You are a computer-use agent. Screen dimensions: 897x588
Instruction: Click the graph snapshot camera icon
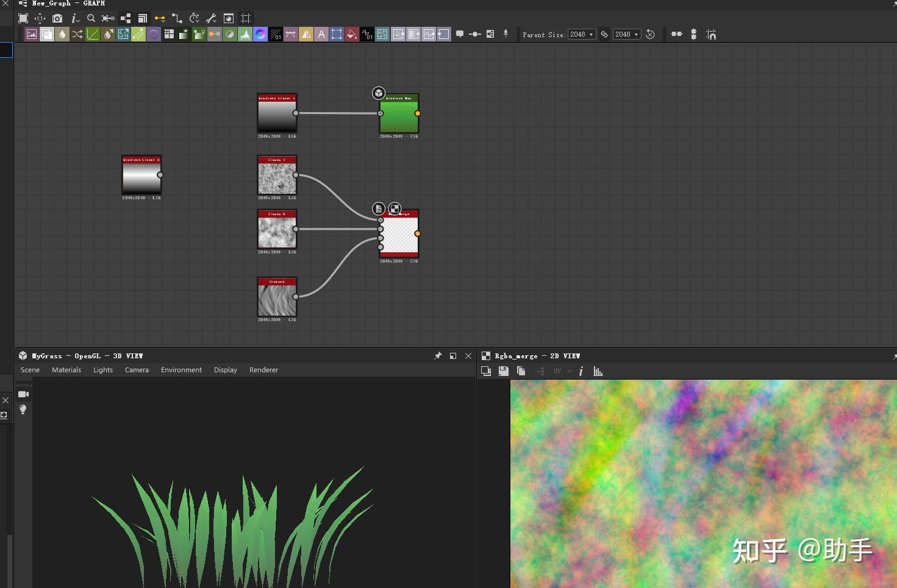click(57, 18)
